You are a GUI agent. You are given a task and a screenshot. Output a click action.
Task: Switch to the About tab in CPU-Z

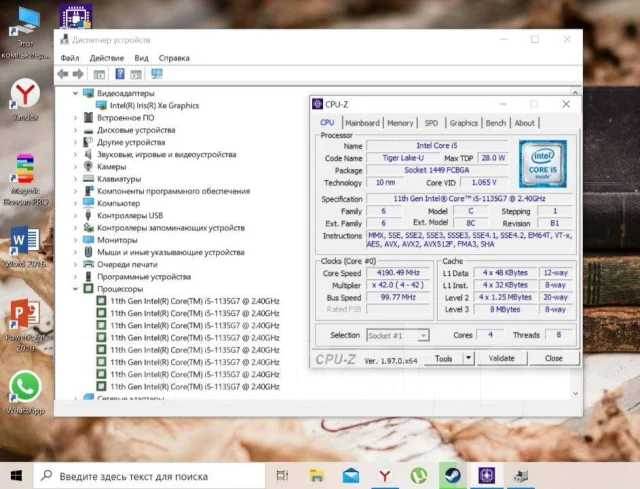524,123
